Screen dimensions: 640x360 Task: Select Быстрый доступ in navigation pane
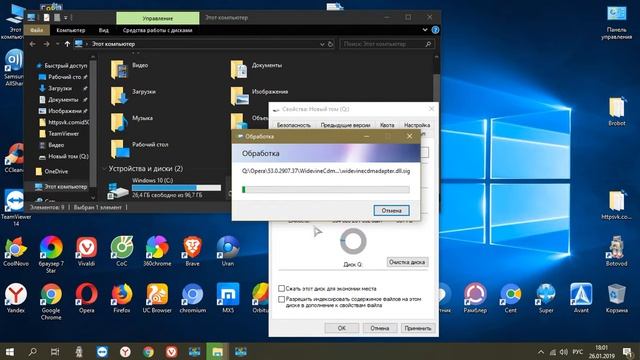pos(65,65)
